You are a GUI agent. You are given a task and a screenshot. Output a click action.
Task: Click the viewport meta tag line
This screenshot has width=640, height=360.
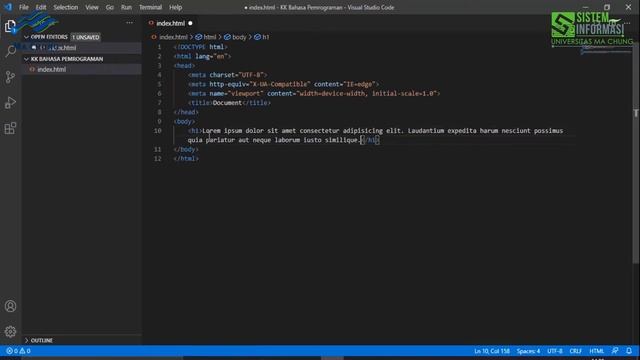coord(314,93)
